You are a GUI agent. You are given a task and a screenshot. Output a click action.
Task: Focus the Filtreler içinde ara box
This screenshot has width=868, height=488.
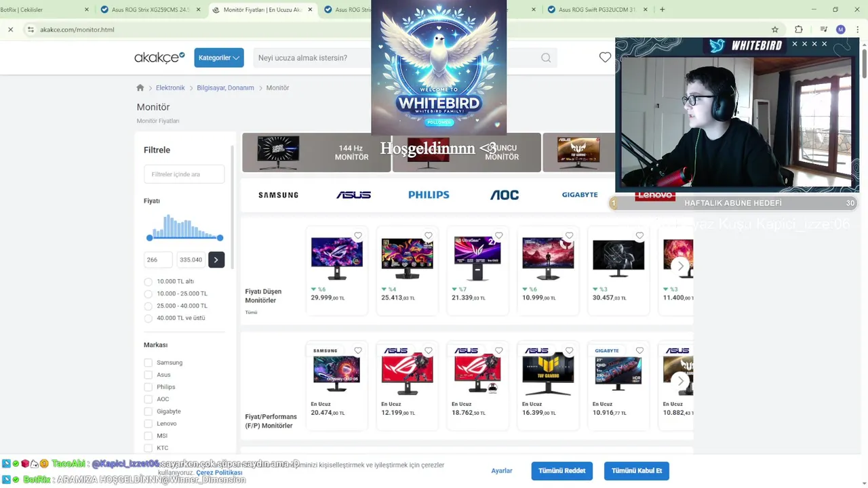[184, 174]
